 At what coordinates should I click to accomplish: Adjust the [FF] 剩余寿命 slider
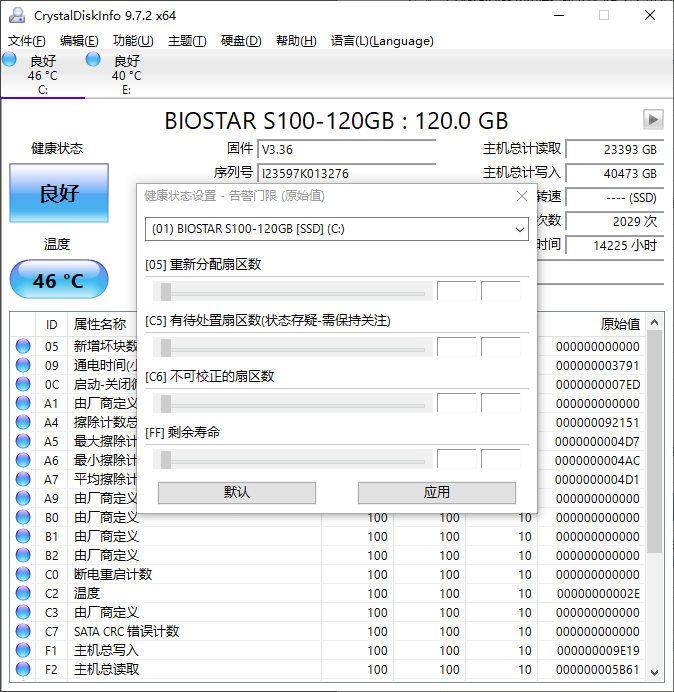[292, 459]
